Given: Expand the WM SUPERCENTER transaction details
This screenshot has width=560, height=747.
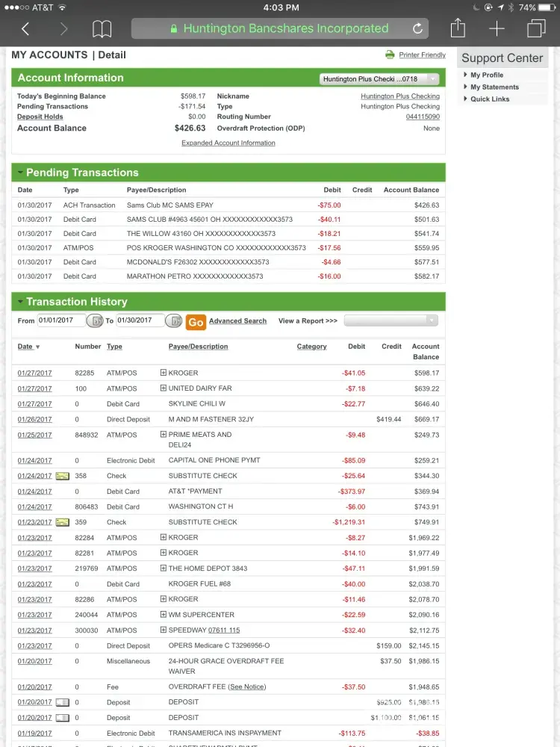Looking at the screenshot, I should (164, 615).
